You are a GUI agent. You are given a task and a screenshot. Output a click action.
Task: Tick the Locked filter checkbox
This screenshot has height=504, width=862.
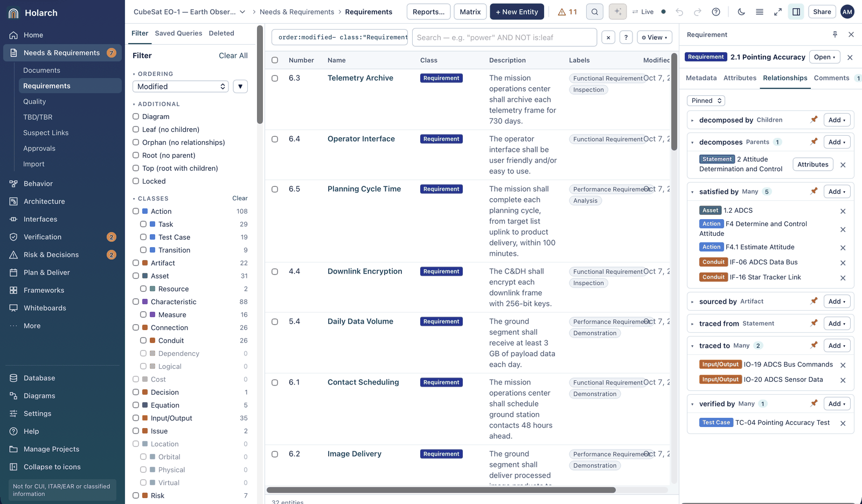(136, 181)
